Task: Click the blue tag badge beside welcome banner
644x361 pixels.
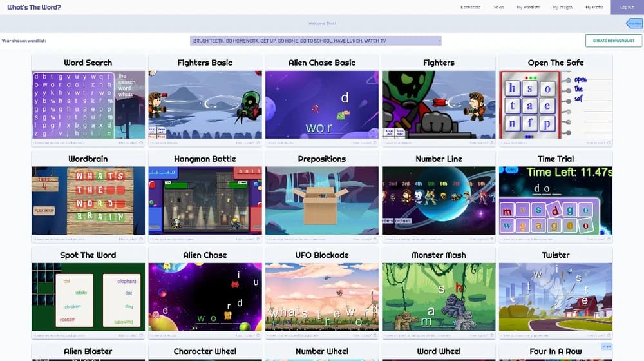Action: (x=634, y=23)
